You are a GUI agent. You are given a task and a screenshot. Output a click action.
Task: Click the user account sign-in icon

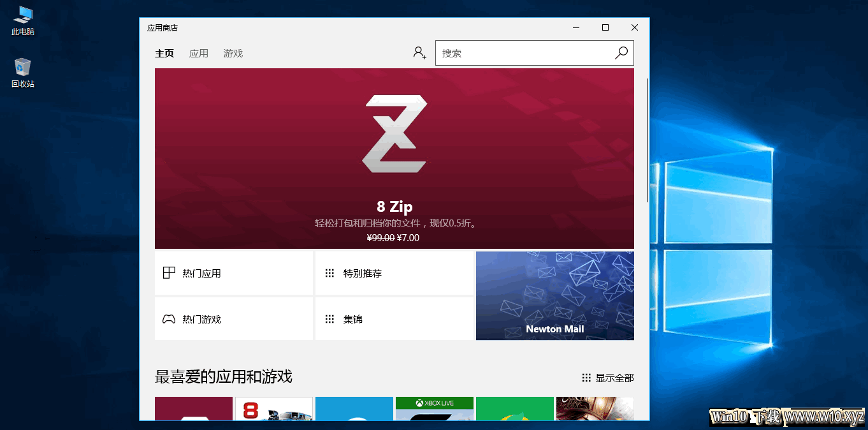tap(419, 53)
